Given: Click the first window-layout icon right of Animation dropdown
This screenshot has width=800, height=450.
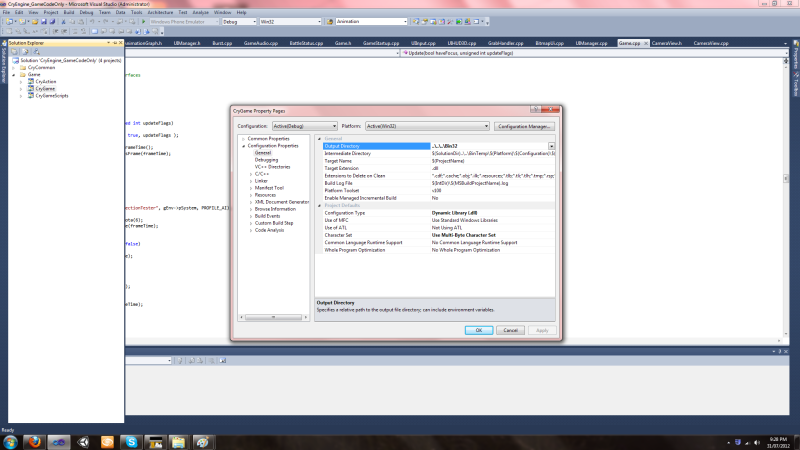Looking at the screenshot, I should (416, 21).
